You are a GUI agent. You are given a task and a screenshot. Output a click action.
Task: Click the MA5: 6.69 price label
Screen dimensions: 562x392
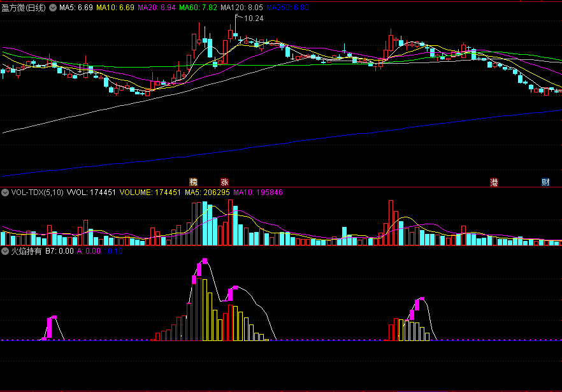pos(76,8)
